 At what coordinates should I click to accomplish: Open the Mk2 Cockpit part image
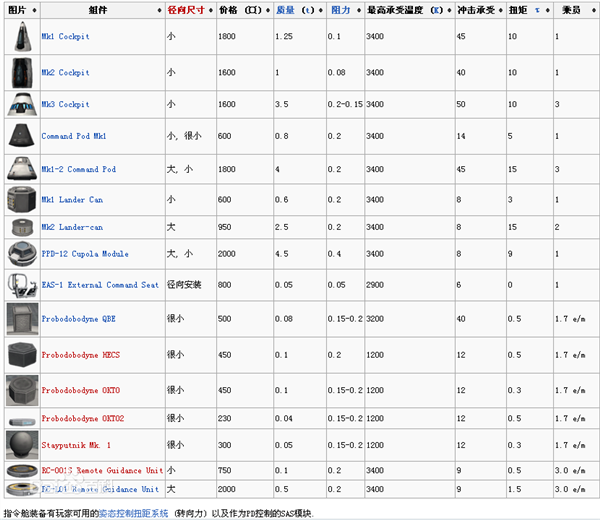(22, 73)
